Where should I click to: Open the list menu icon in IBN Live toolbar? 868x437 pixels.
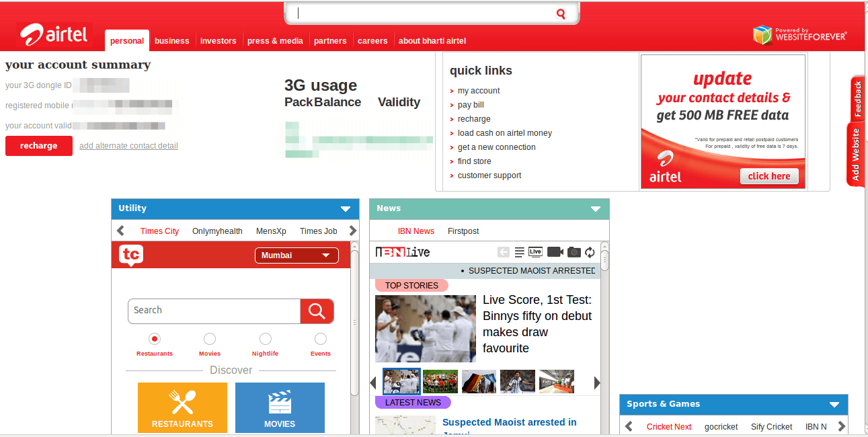[519, 252]
